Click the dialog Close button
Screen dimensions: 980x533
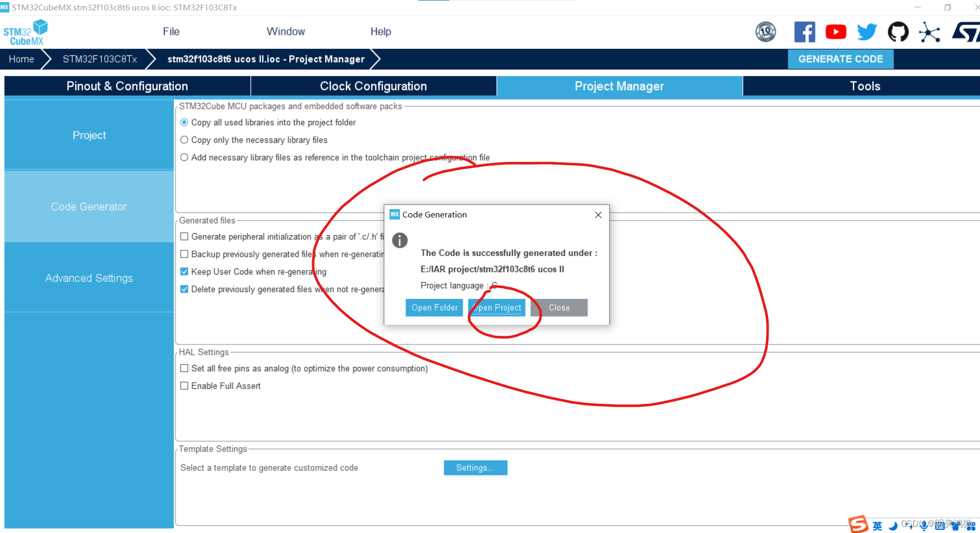click(559, 308)
